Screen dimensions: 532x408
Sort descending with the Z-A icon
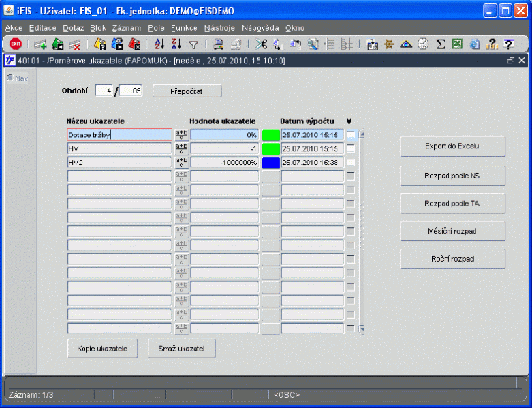click(x=176, y=44)
